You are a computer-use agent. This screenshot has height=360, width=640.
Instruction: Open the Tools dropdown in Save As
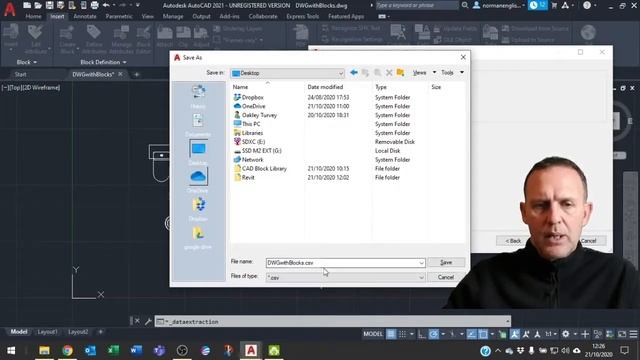click(x=462, y=72)
